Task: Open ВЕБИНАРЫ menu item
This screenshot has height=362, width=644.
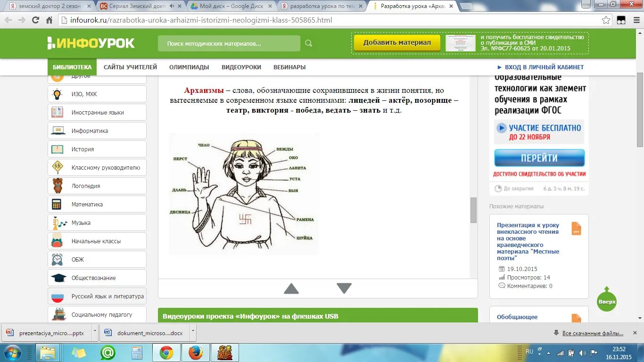Action: [x=289, y=67]
